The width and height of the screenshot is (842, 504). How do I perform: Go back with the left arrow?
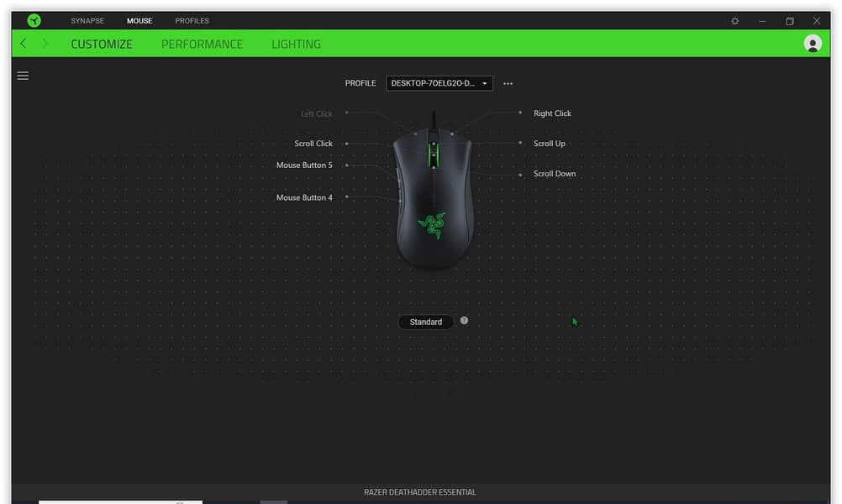pos(23,44)
